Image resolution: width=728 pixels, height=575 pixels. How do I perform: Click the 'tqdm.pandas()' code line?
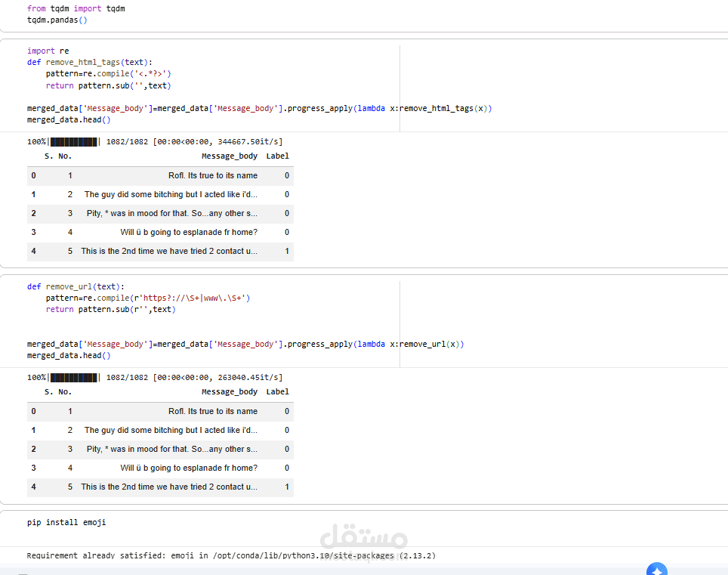tap(57, 20)
